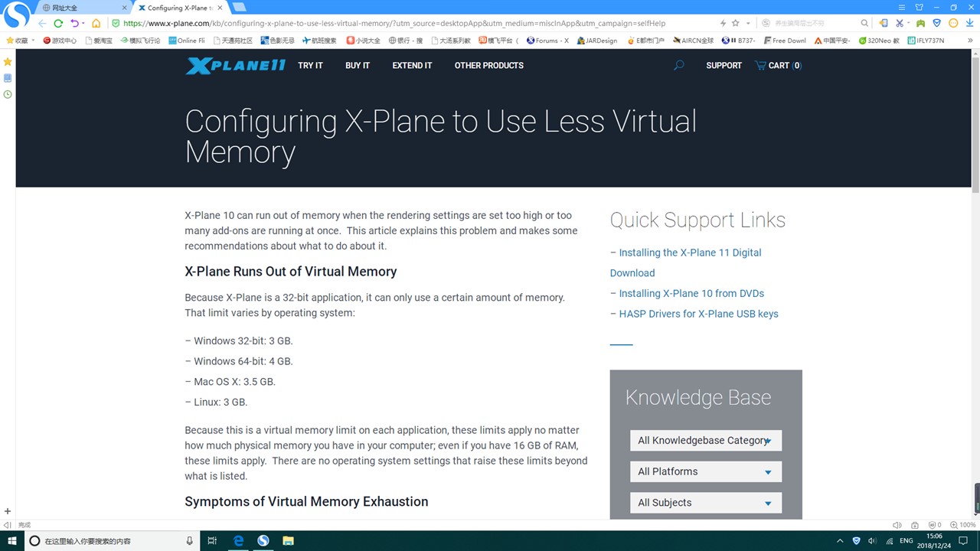Click the Symptoms of Virtual Memory Exhaustion heading
The height and width of the screenshot is (551, 980).
pos(306,502)
